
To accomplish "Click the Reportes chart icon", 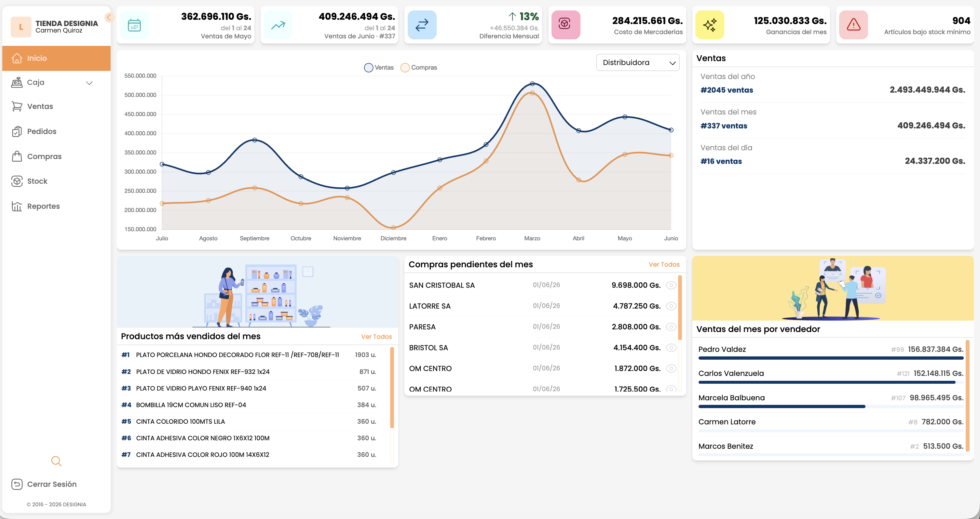I will click(x=17, y=206).
